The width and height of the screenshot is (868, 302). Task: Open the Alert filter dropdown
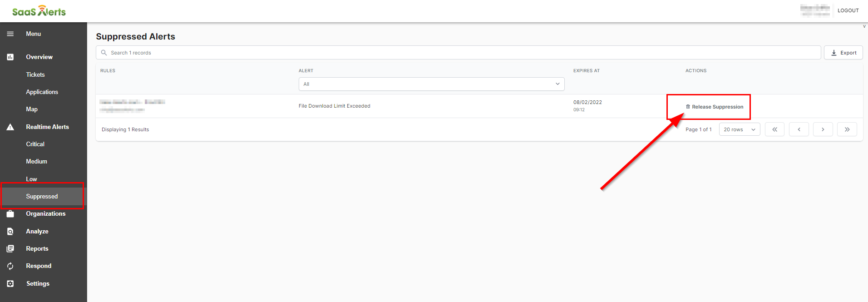tap(431, 84)
